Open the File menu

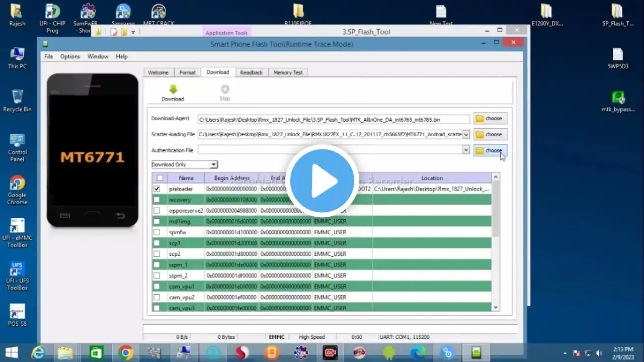pyautogui.click(x=48, y=56)
